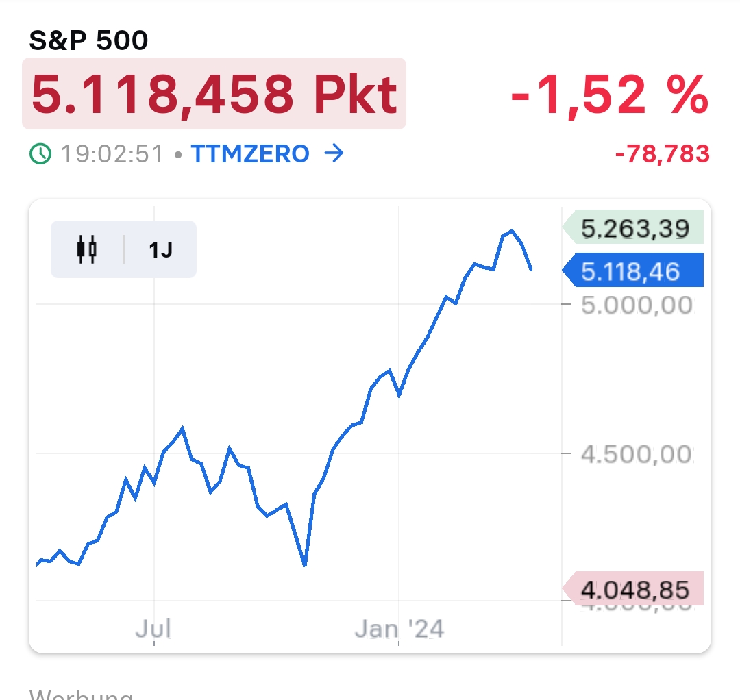Click the 5.000,00 price axis label
Screen dimensions: 740x700
[x=637, y=305]
